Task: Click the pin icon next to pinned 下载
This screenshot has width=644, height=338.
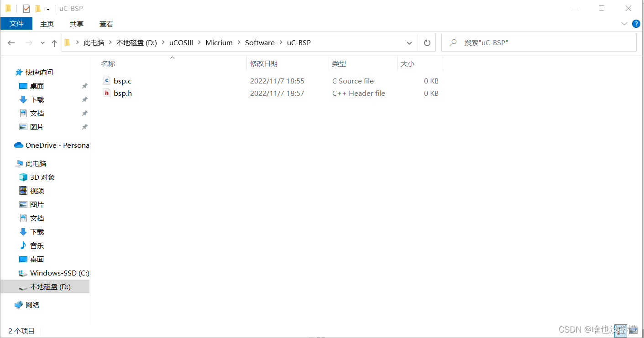Action: (x=84, y=99)
